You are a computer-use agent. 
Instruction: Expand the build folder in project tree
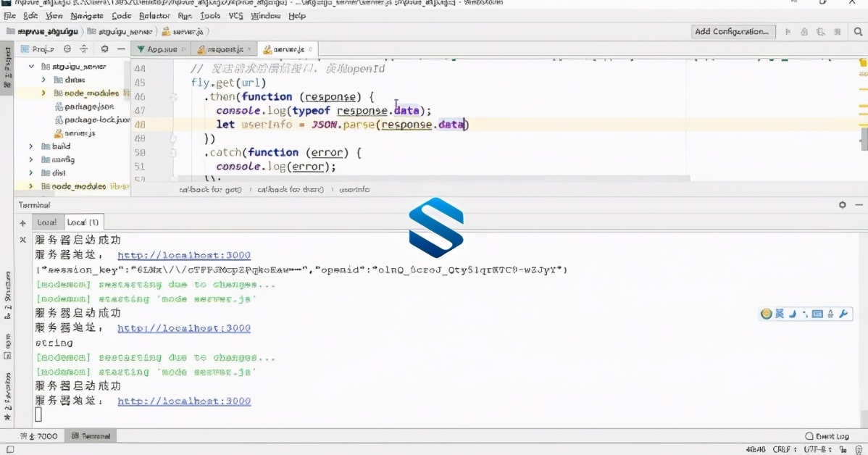pos(31,146)
